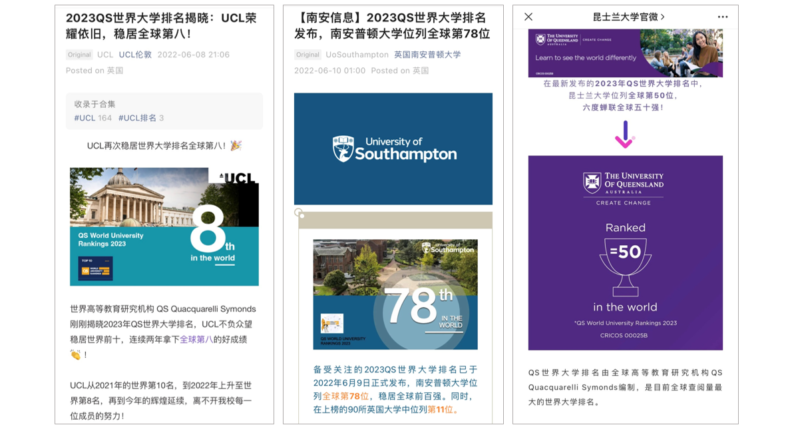Open the 英国南安普顿大学 account link
800x427 pixels.
tap(427, 55)
